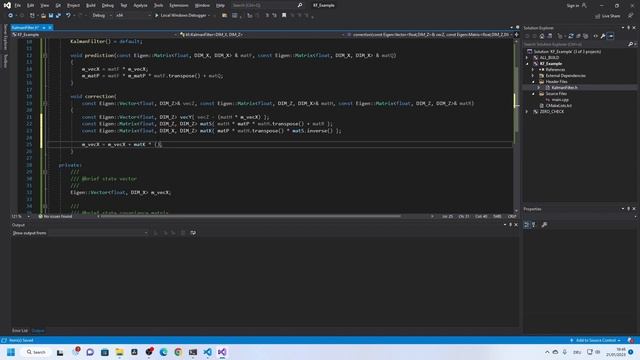Switch to the Error List tab
The width and height of the screenshot is (640, 360).
point(20,331)
